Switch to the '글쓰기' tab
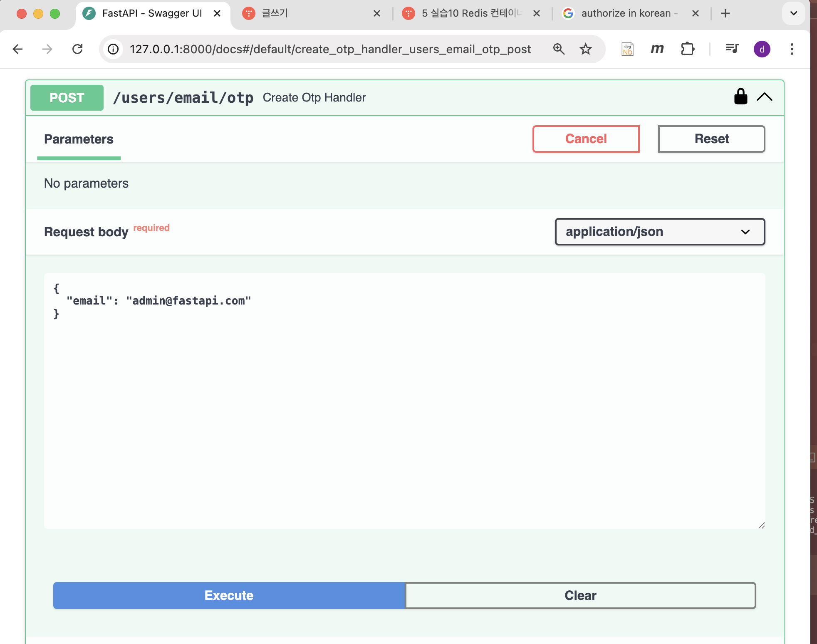The height and width of the screenshot is (644, 817). point(308,13)
